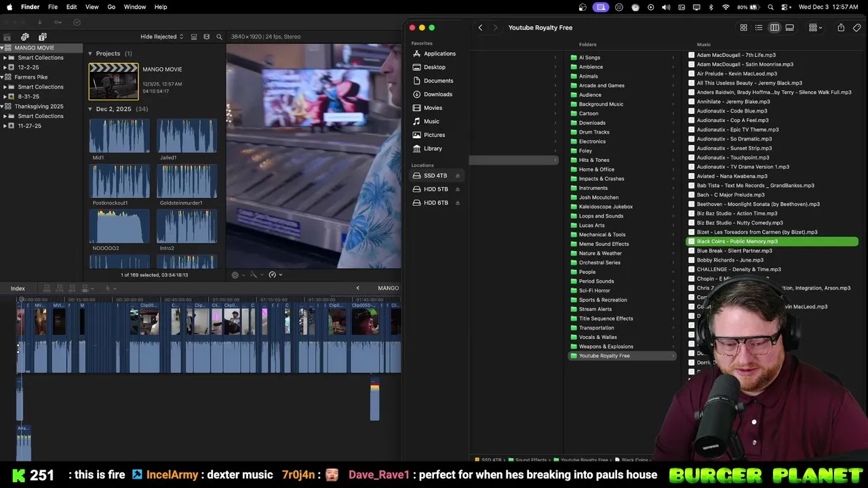Select the Goldsteinmurder1 clip
The height and width of the screenshot is (488, 868).
[187, 181]
